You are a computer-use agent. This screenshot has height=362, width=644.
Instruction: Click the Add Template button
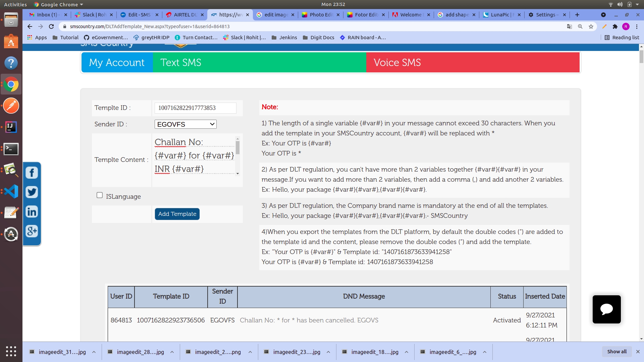(x=177, y=214)
